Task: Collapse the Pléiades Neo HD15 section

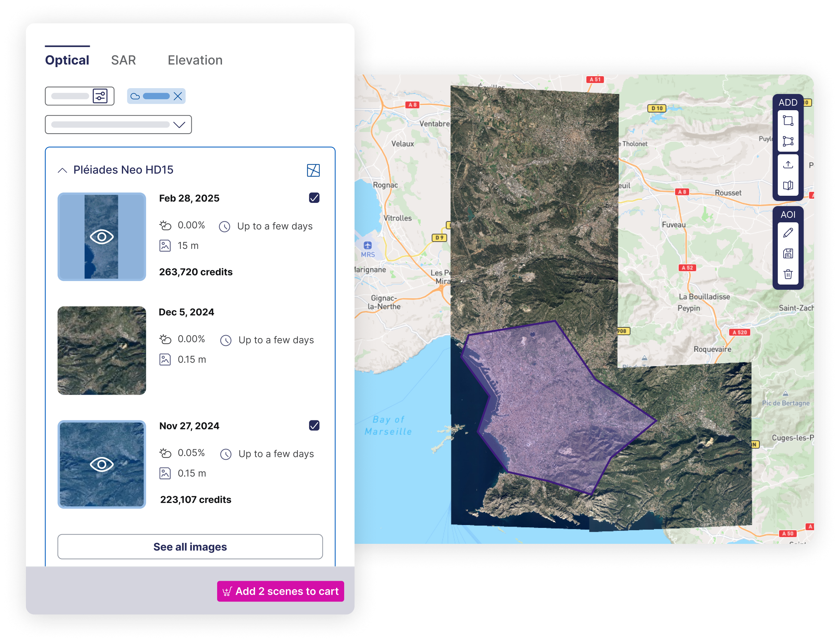Action: click(62, 170)
